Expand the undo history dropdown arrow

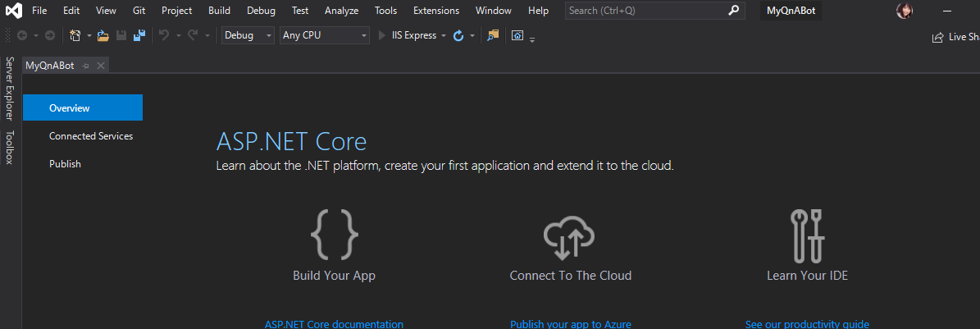(178, 35)
